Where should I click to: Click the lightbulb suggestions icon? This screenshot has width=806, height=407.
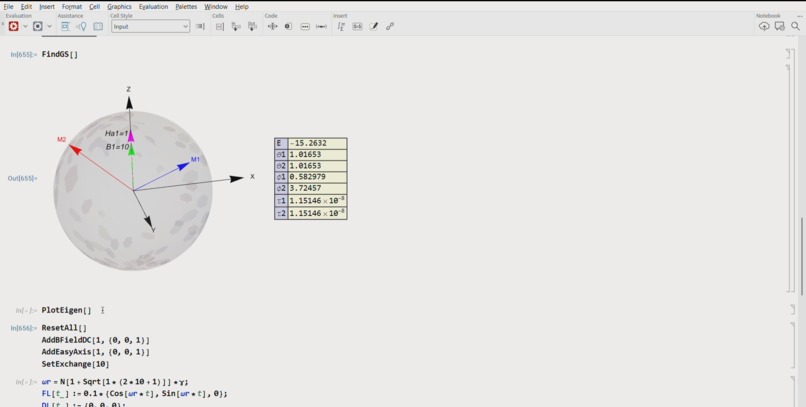[x=81, y=26]
